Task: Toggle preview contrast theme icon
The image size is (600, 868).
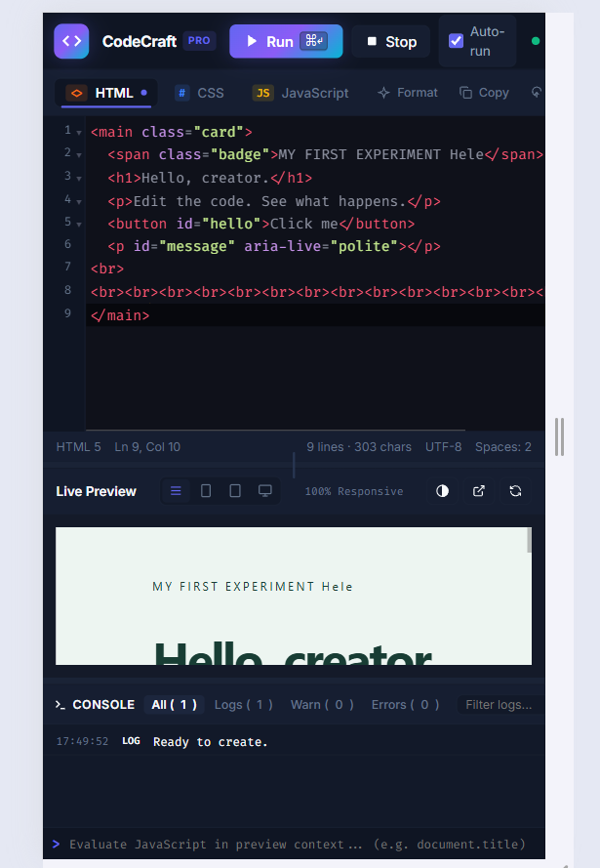Action: [x=442, y=491]
